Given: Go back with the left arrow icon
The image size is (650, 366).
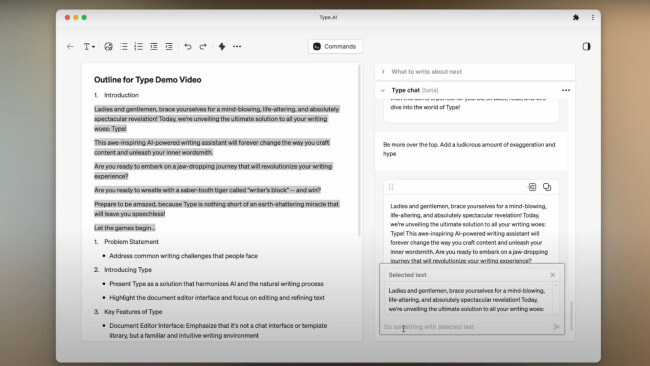Looking at the screenshot, I should 70,46.
